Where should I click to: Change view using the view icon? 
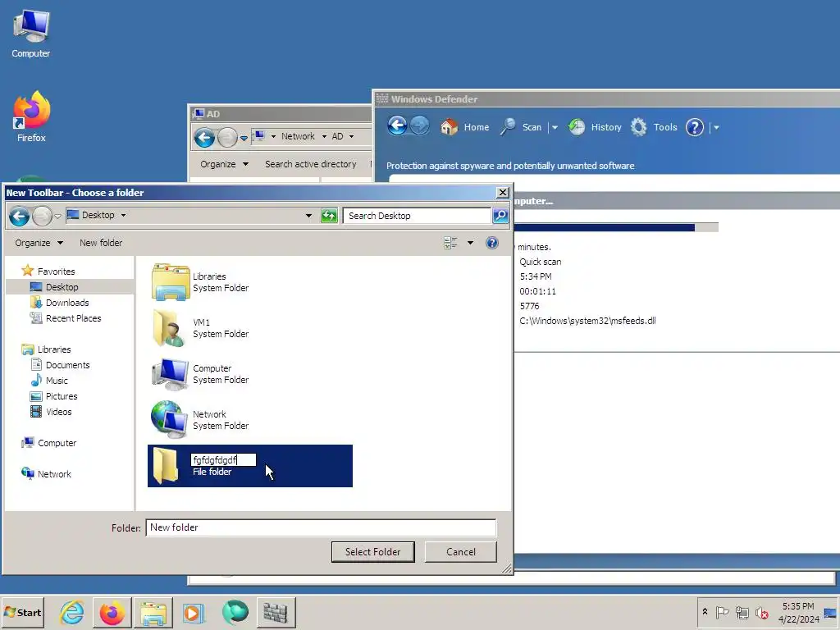tap(450, 243)
